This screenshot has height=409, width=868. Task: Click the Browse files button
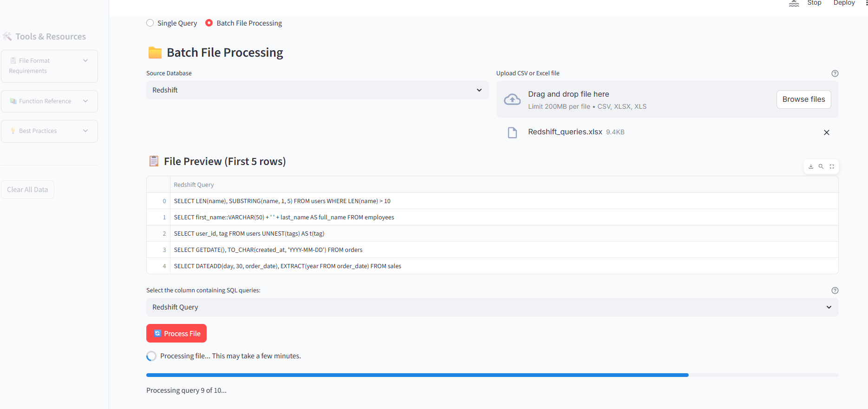click(803, 99)
